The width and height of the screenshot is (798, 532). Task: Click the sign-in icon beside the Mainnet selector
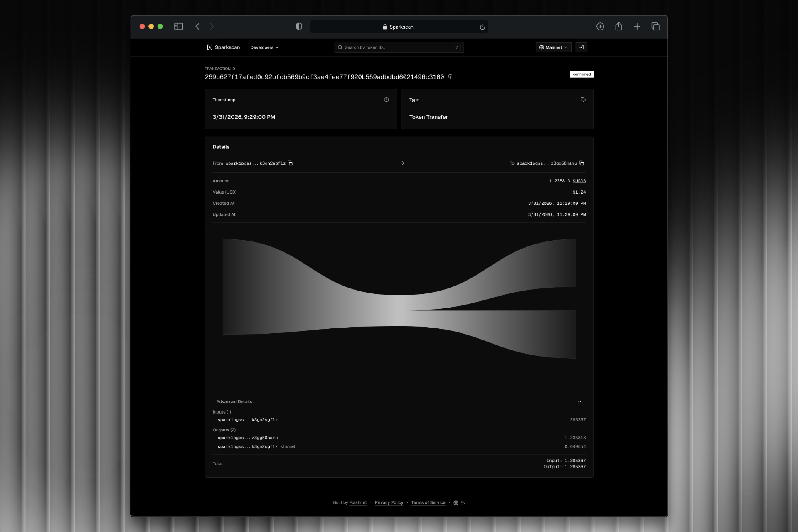coord(581,47)
